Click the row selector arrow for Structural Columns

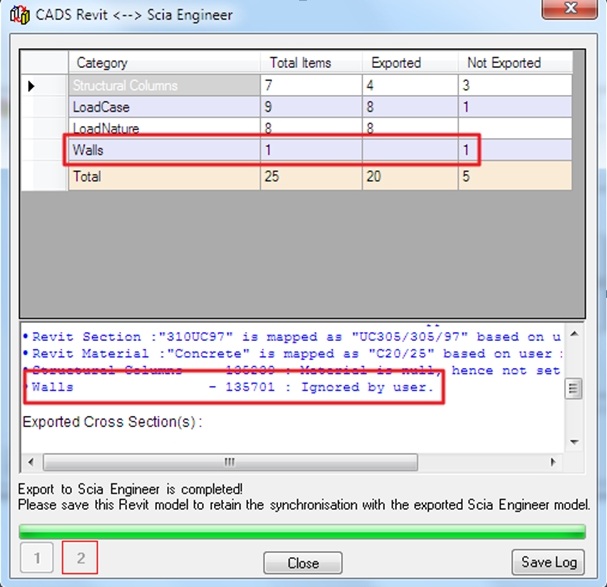click(31, 86)
